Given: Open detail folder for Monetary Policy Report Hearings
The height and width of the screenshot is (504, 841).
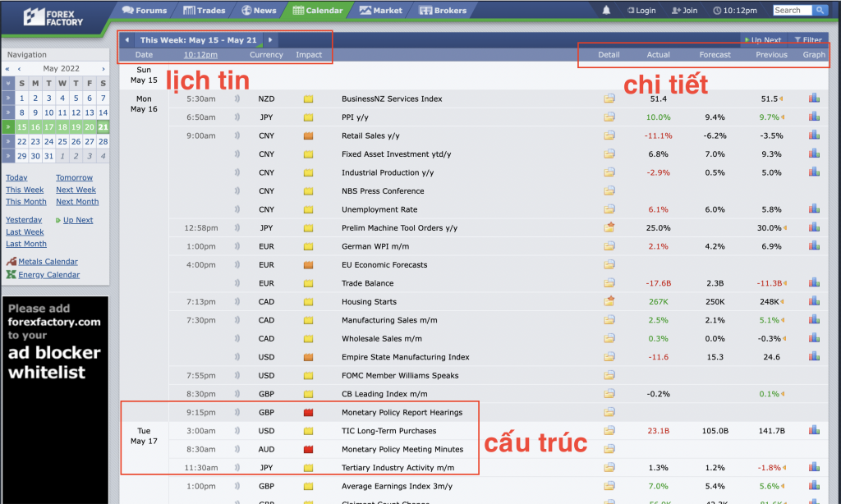Looking at the screenshot, I should coord(609,412).
